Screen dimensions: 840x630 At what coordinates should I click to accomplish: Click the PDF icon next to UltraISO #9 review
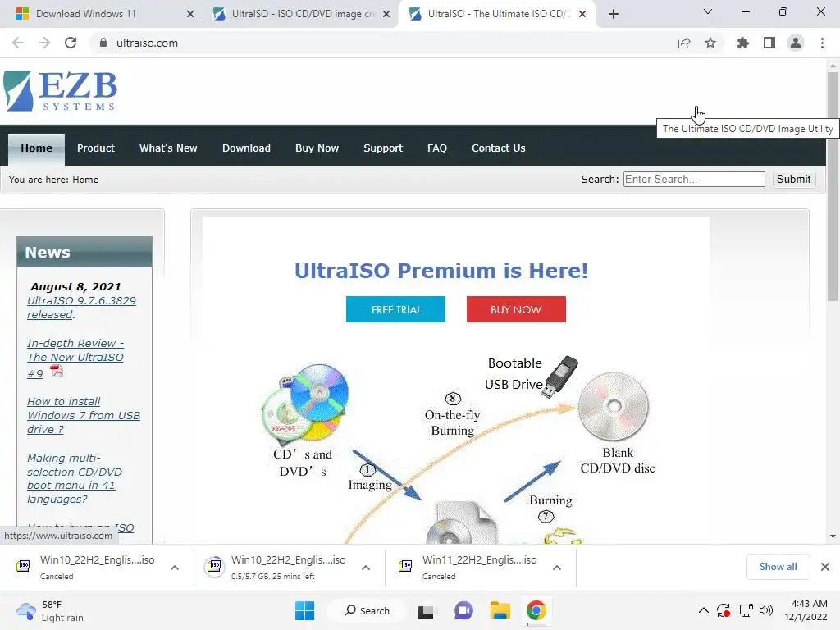coord(57,371)
